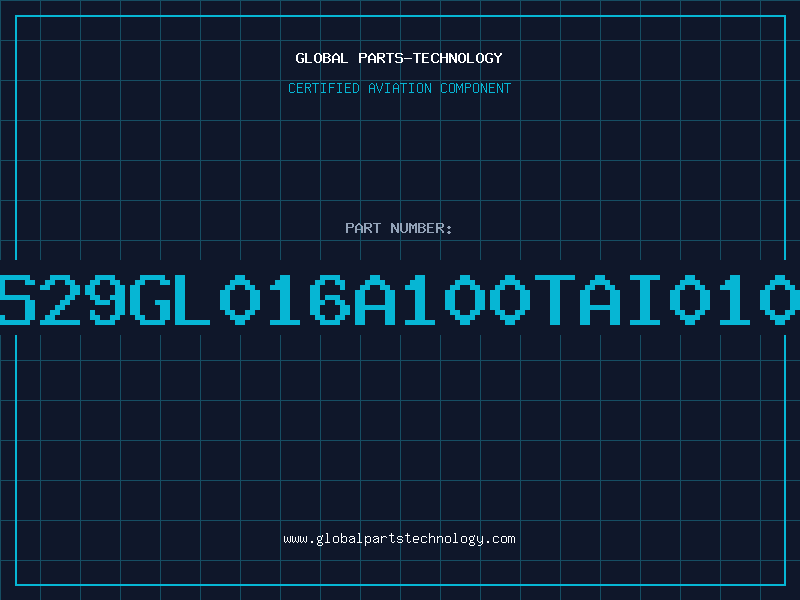Click the word PARTS in the title
This screenshot has height=600, width=800.
381,58
